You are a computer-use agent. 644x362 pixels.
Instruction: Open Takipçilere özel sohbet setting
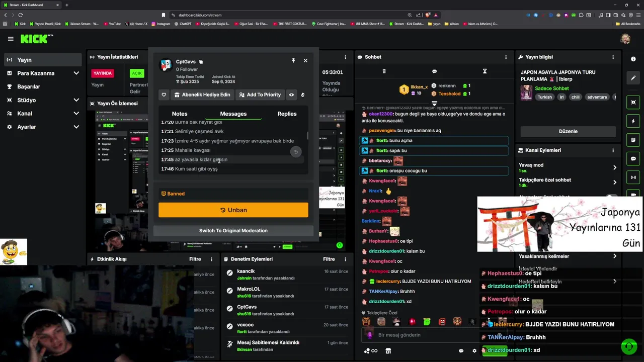tap(568, 183)
